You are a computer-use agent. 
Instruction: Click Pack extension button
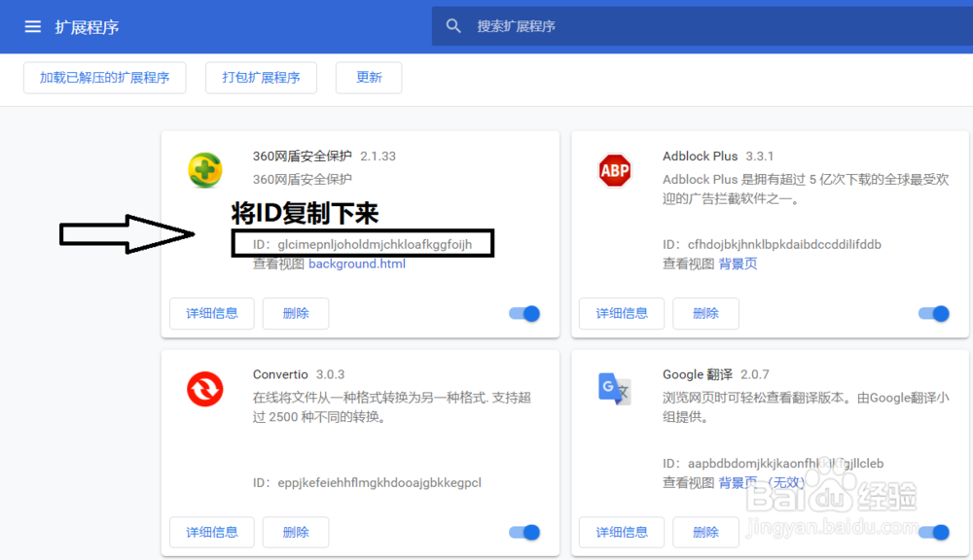click(261, 78)
